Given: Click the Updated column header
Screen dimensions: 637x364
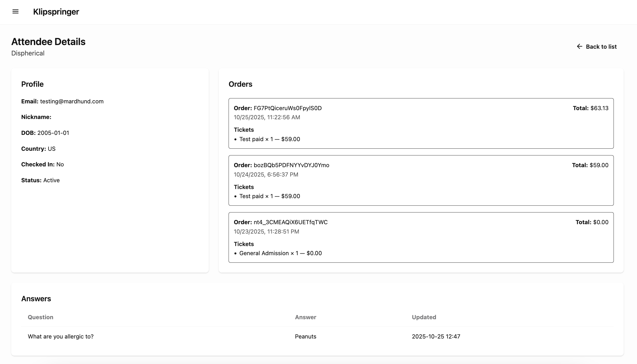Looking at the screenshot, I should pyautogui.click(x=424, y=317).
